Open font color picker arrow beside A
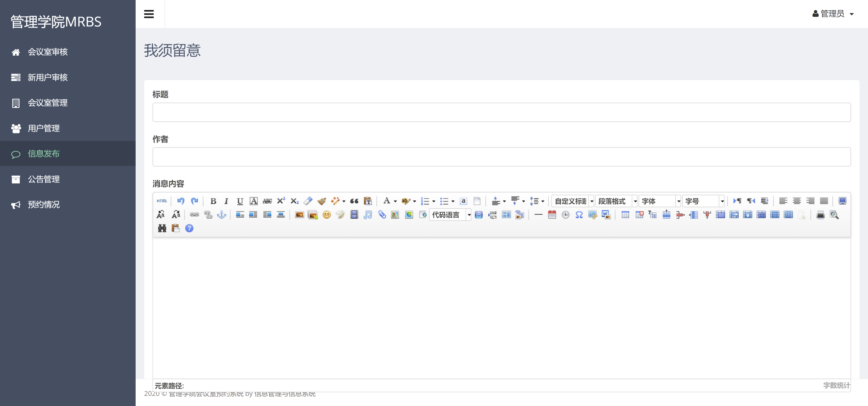 (395, 202)
